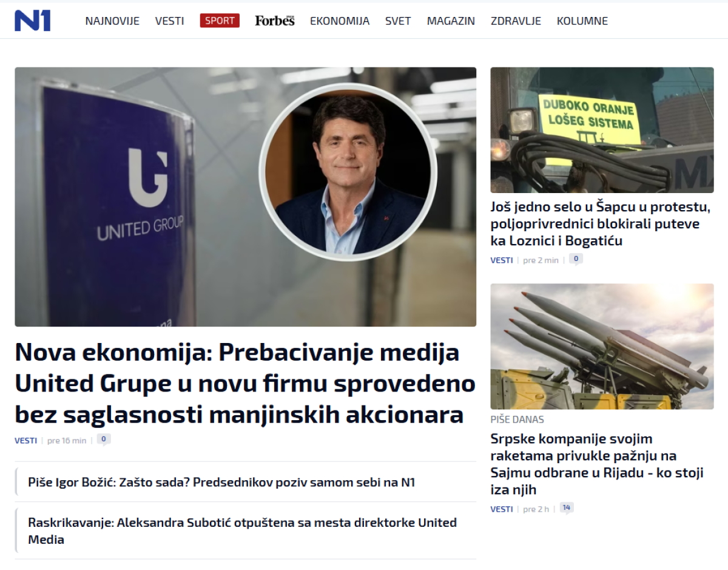Image resolution: width=728 pixels, height=570 pixels.
Task: Click comment count bubble showing 14
Action: pos(567,508)
